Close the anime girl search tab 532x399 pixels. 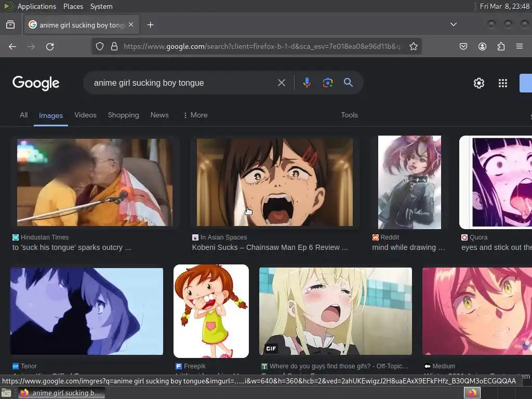(x=131, y=24)
